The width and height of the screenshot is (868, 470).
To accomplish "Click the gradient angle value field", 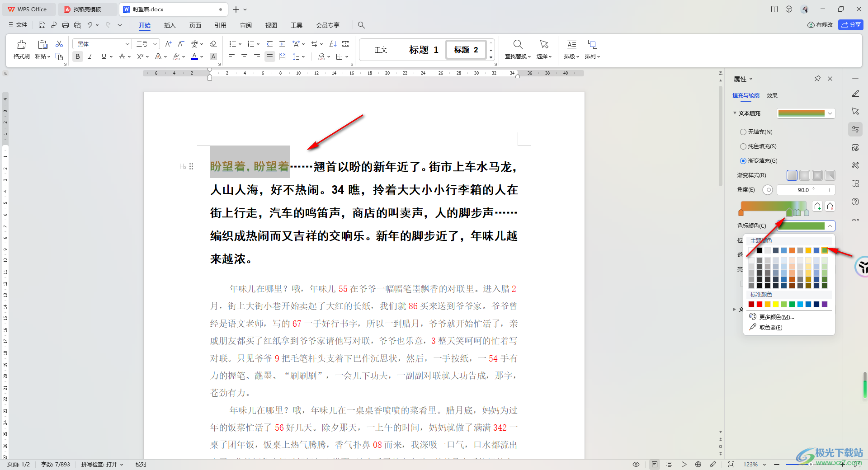I will (x=806, y=190).
